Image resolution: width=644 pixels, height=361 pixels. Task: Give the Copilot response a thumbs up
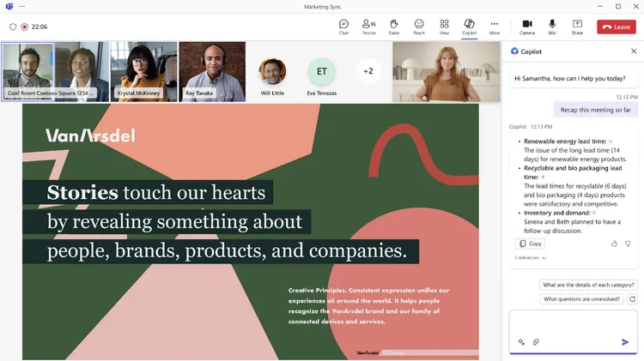click(x=615, y=244)
